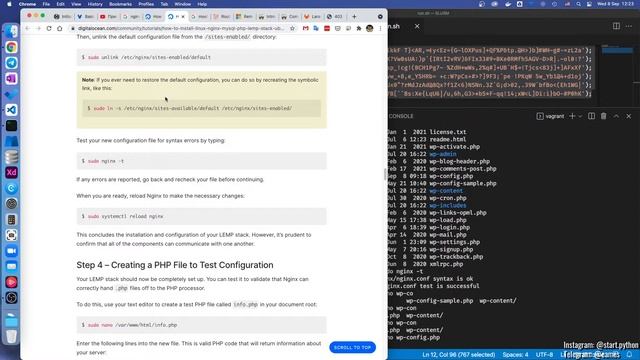Open the Edit menu in menu bar
This screenshot has height=360, width=640.
pos(60,4)
